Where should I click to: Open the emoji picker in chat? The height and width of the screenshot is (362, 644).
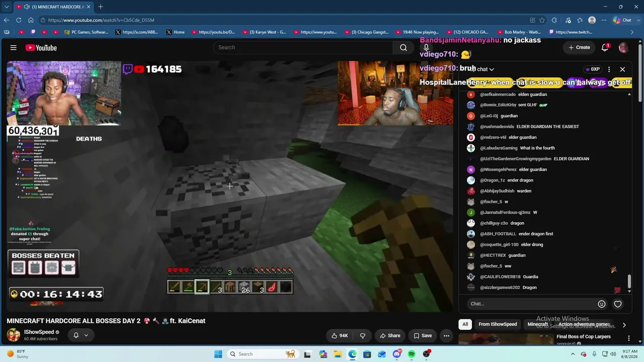coord(601,304)
